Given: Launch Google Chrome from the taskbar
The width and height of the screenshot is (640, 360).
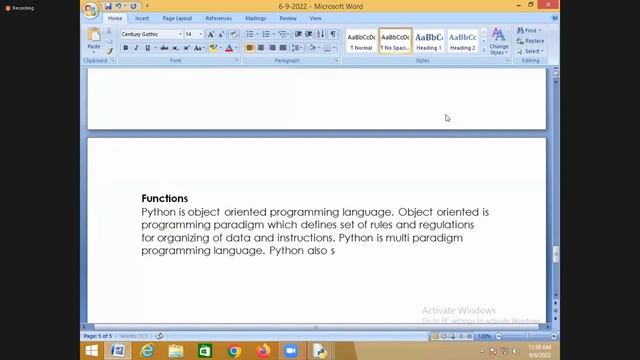Looking at the screenshot, I should tap(234, 351).
